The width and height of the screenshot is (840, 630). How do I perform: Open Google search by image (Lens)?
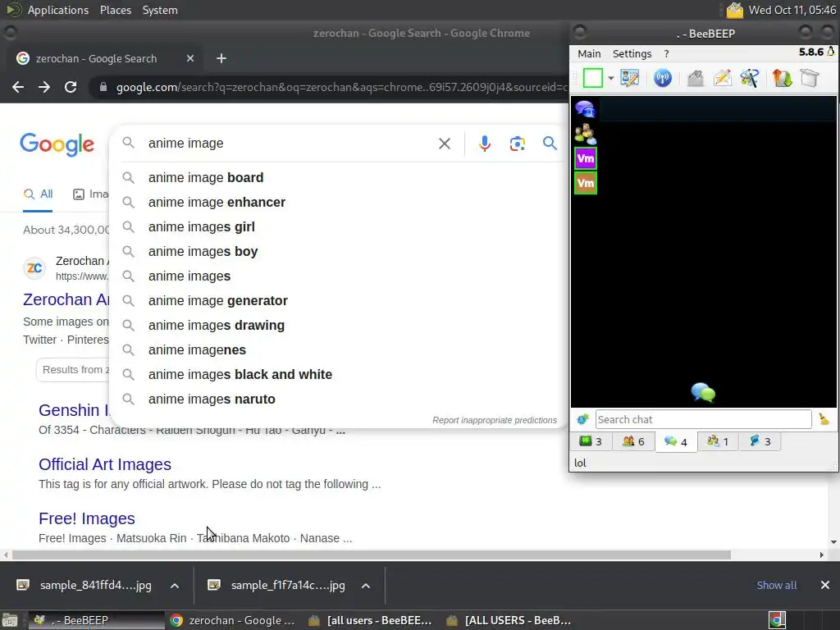pos(517,144)
